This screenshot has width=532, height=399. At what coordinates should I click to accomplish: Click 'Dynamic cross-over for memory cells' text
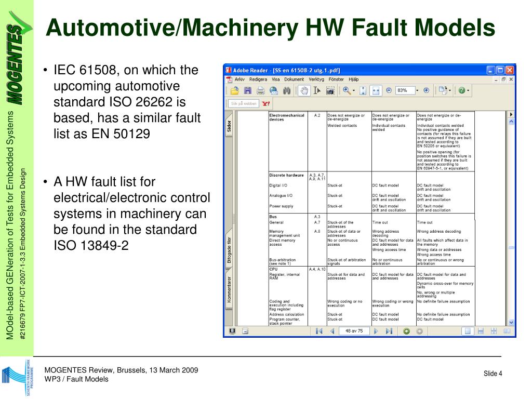[x=445, y=285]
